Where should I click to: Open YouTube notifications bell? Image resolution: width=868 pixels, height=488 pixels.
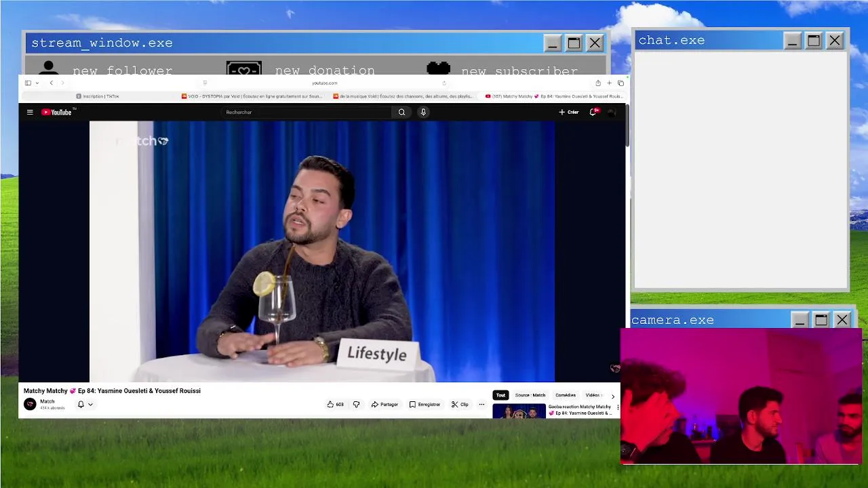[593, 112]
